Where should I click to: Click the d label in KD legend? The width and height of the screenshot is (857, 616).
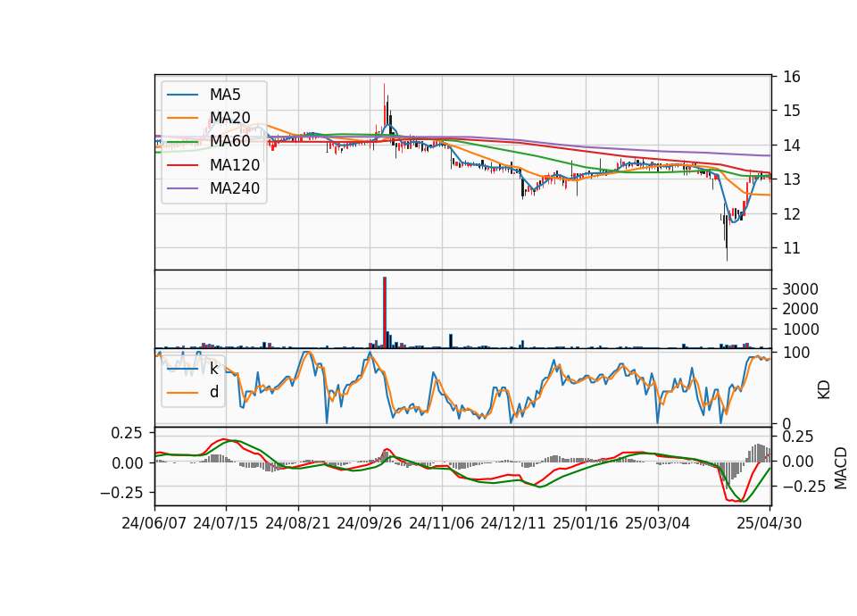point(214,392)
